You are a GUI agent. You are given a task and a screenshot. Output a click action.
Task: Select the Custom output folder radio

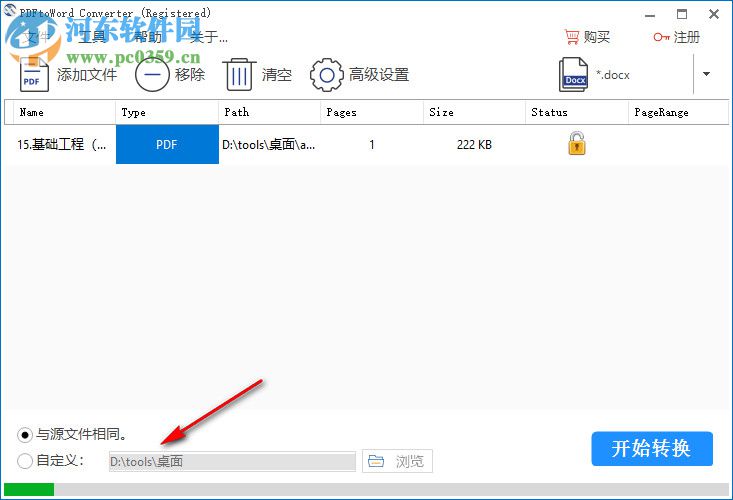tap(25, 461)
